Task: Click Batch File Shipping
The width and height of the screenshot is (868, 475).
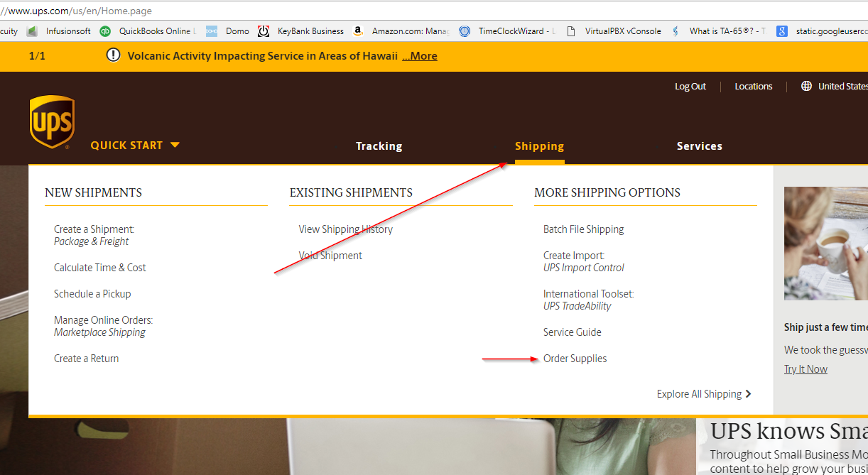Action: [x=583, y=229]
